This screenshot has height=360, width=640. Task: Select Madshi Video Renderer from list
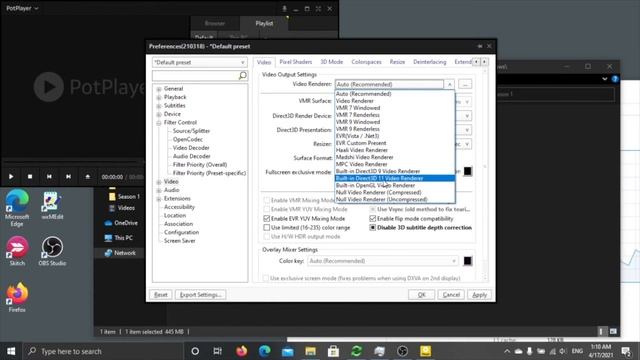point(395,157)
